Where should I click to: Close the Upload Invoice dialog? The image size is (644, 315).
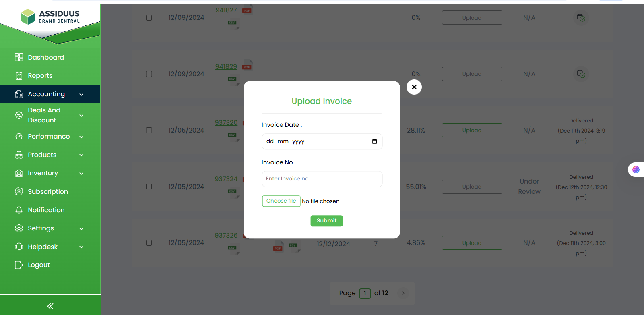414,87
